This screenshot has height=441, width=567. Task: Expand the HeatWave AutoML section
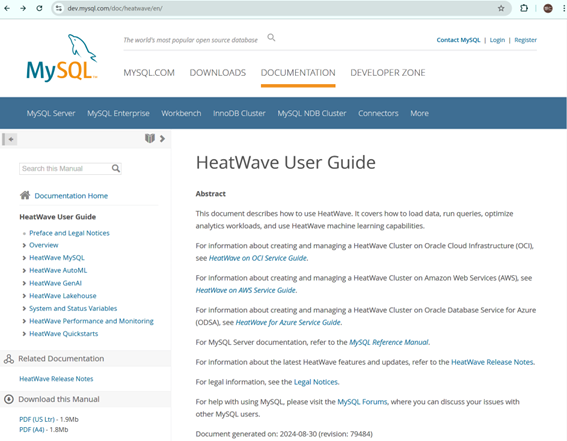pos(24,271)
